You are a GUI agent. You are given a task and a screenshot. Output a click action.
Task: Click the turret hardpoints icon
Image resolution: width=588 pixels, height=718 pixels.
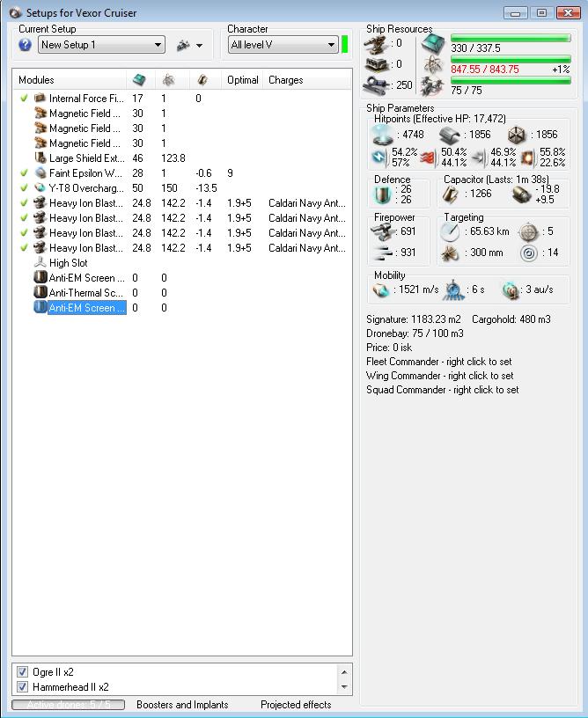click(378, 44)
